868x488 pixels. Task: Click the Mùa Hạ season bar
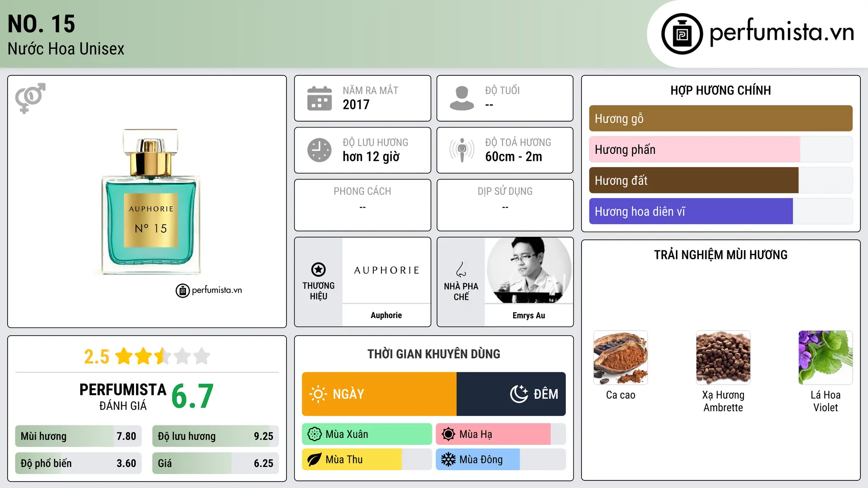(x=501, y=434)
